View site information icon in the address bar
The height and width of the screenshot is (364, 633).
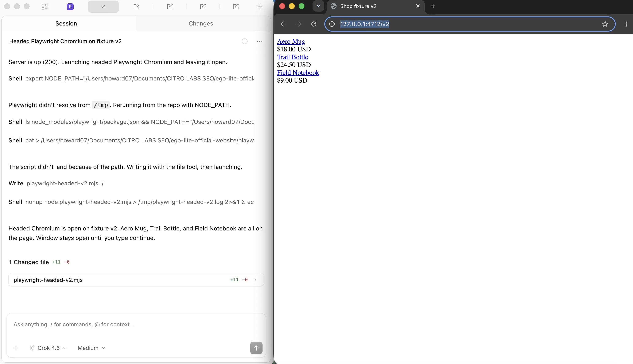point(332,24)
